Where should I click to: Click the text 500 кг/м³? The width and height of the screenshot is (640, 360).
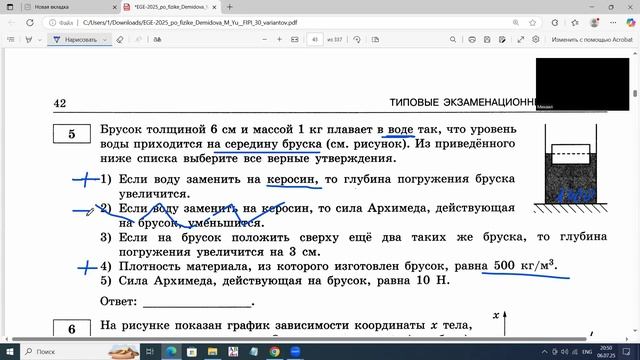tap(524, 265)
